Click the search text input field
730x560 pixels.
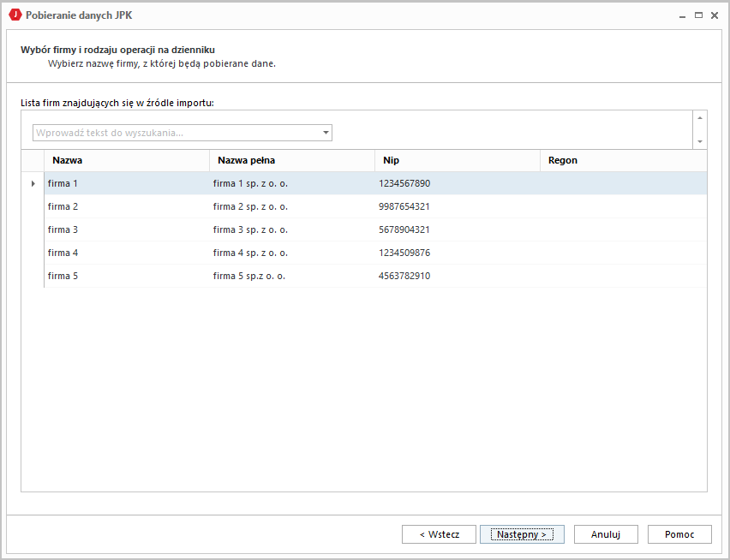pyautogui.click(x=176, y=133)
